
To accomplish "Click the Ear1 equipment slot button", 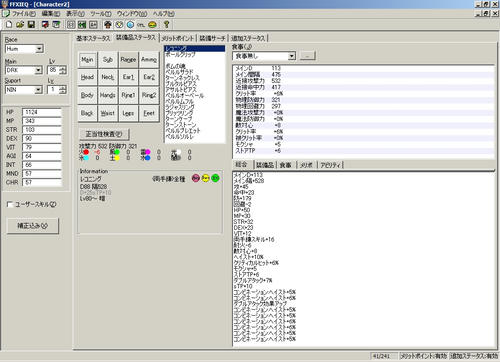I will coord(128,77).
